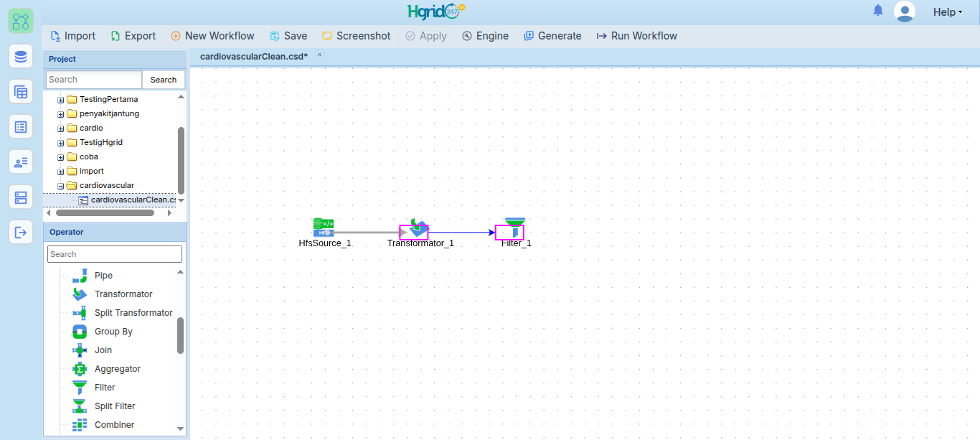Select the Join operator

(x=93, y=350)
